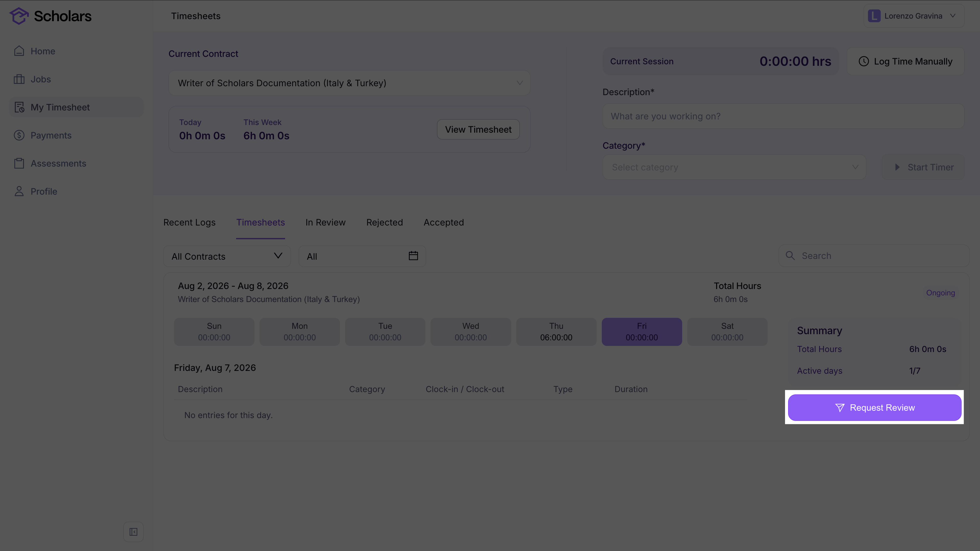Click the Profile person icon
980x551 pixels.
[x=19, y=191]
